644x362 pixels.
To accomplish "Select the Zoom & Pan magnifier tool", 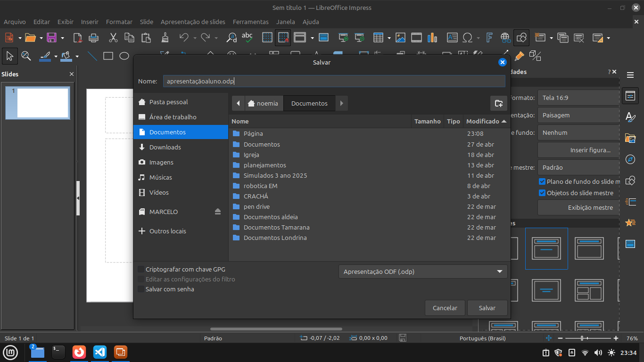I will point(26,56).
